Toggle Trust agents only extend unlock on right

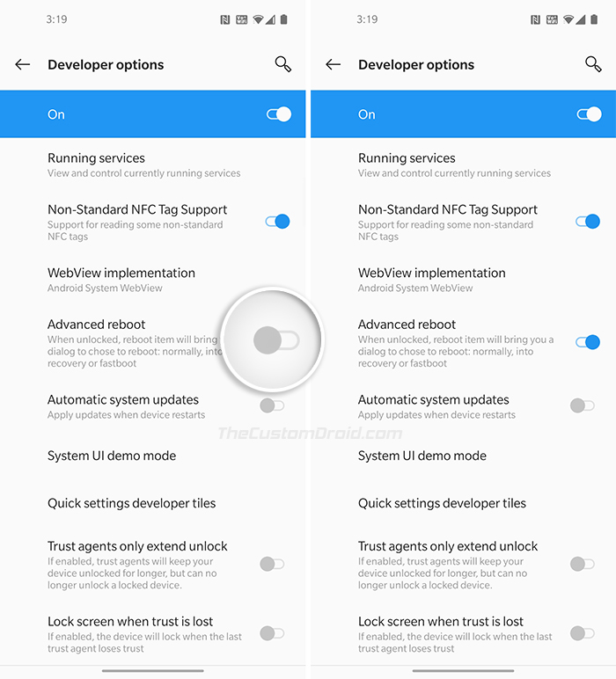click(x=583, y=564)
